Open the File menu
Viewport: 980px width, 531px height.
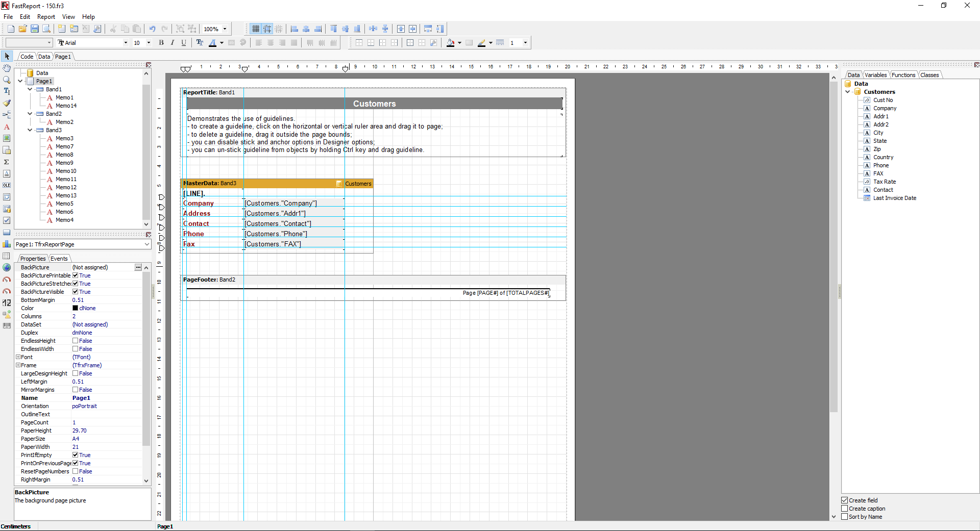click(8, 17)
